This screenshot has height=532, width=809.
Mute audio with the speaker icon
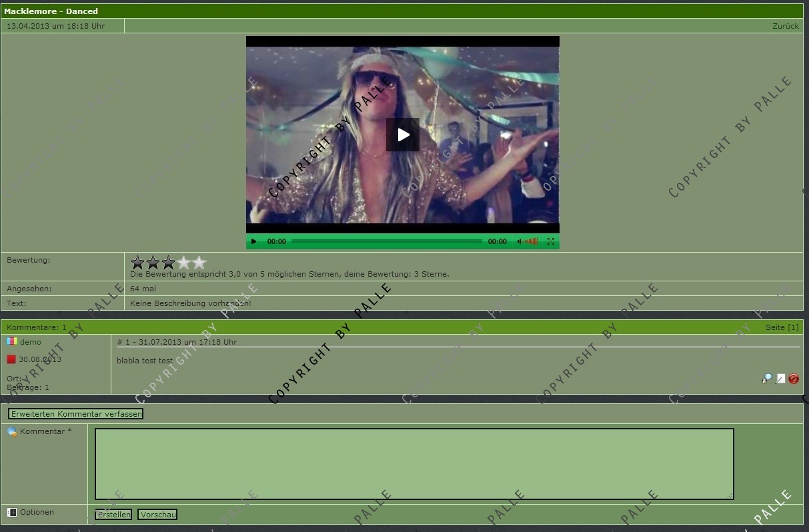pos(519,242)
